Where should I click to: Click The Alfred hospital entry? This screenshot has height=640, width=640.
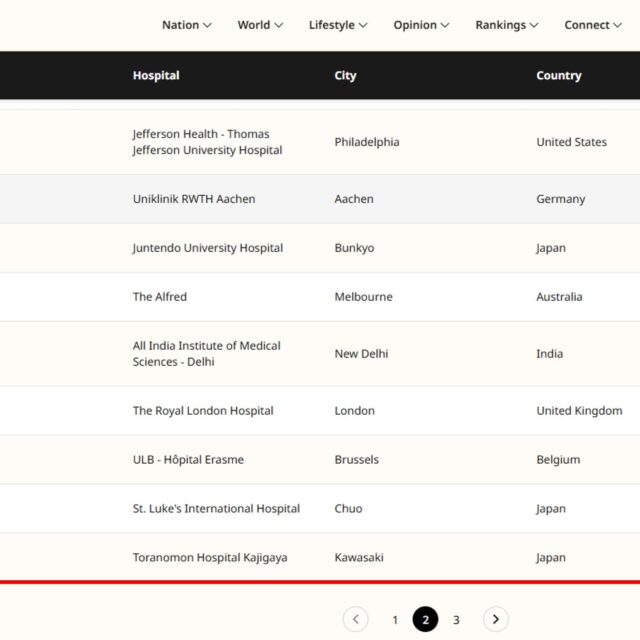[160, 297]
